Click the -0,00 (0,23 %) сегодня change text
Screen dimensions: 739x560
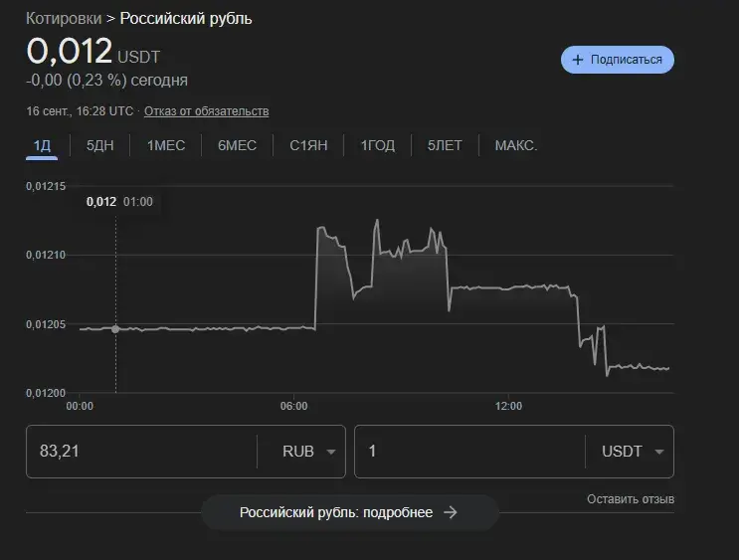coord(107,81)
